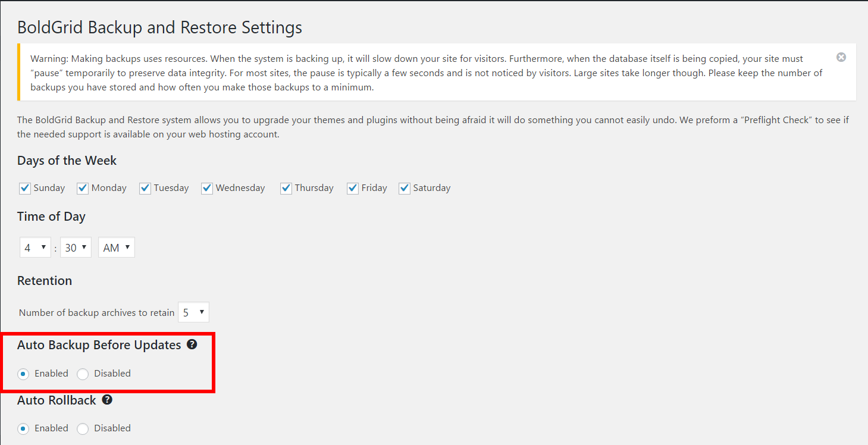Open help icon beside Auto Backup Before Updates

[192, 344]
